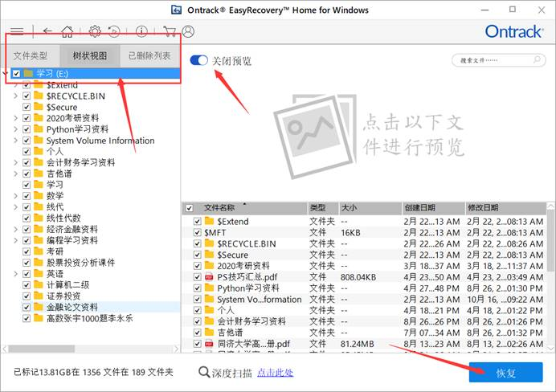This screenshot has height=392, width=556.
Task: Expand the 数学 tree node
Action: 15,196
